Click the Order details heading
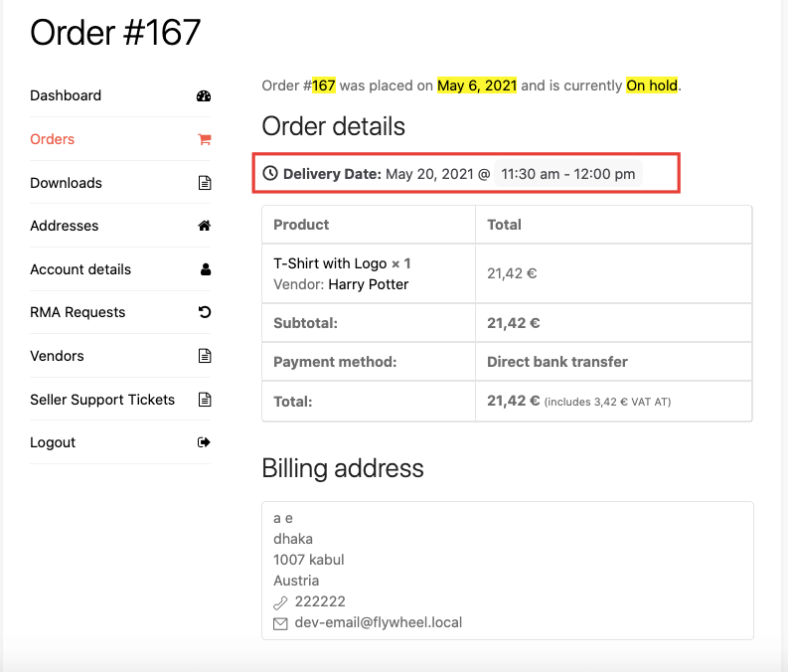788x672 pixels. (x=333, y=126)
